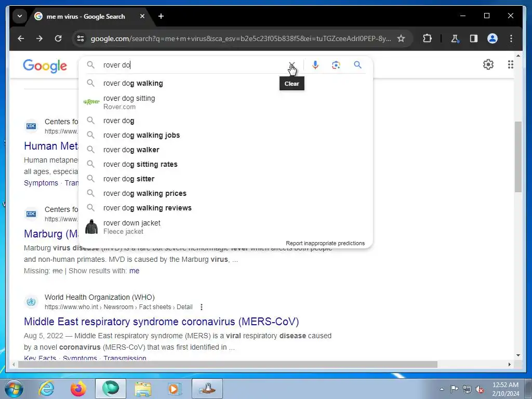Open the Chrome three-dot menu
The image size is (532, 399).
coord(511,38)
